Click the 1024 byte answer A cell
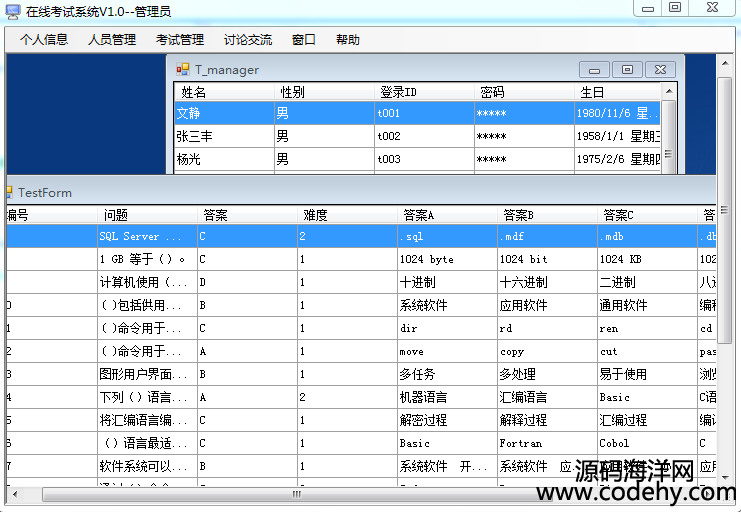 [448, 259]
